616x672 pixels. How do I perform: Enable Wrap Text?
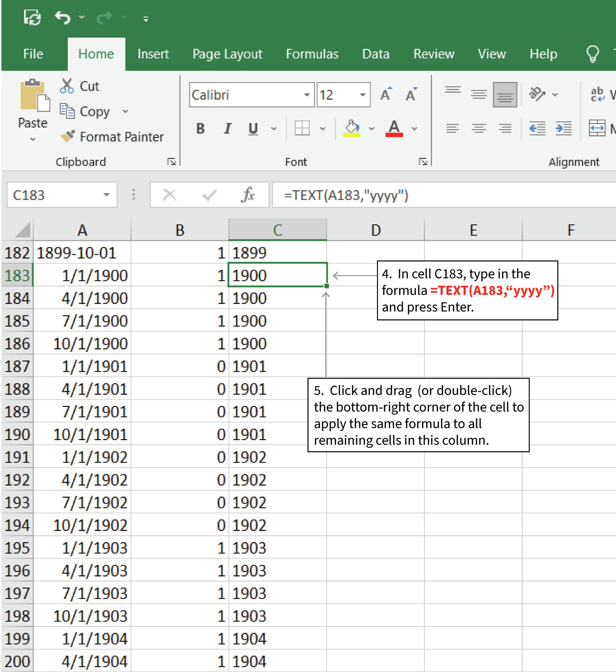click(597, 93)
